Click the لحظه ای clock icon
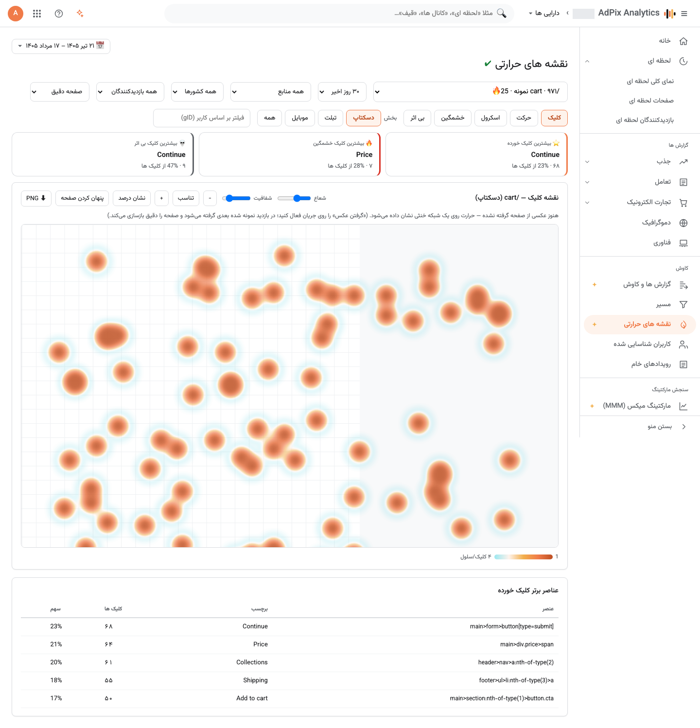The height and width of the screenshot is (728, 700). click(x=683, y=61)
